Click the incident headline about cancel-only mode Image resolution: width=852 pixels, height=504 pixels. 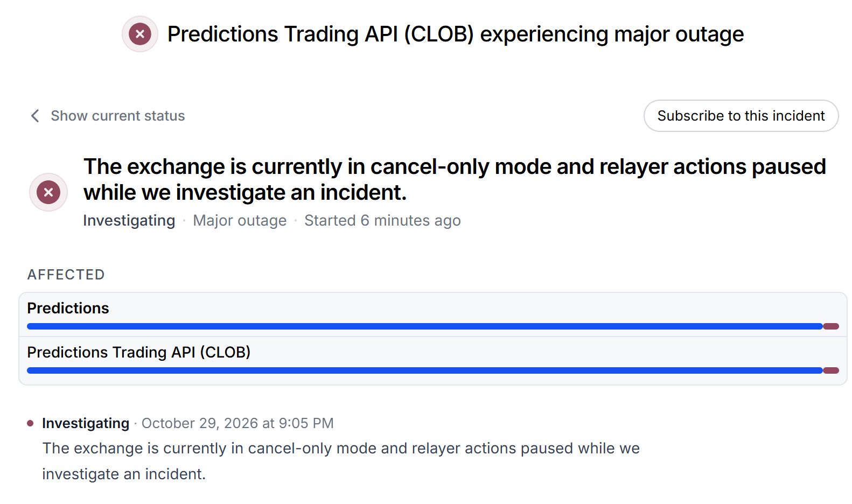point(455,179)
